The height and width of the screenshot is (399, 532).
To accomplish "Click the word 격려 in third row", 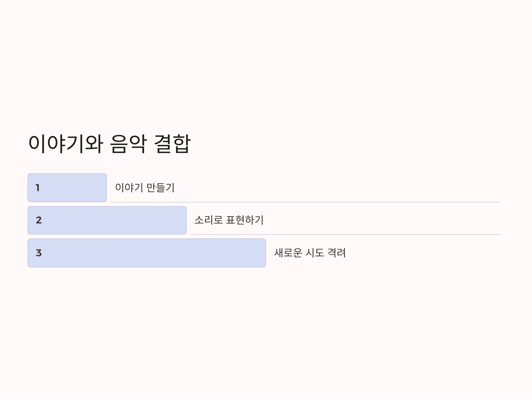I will (337, 253).
